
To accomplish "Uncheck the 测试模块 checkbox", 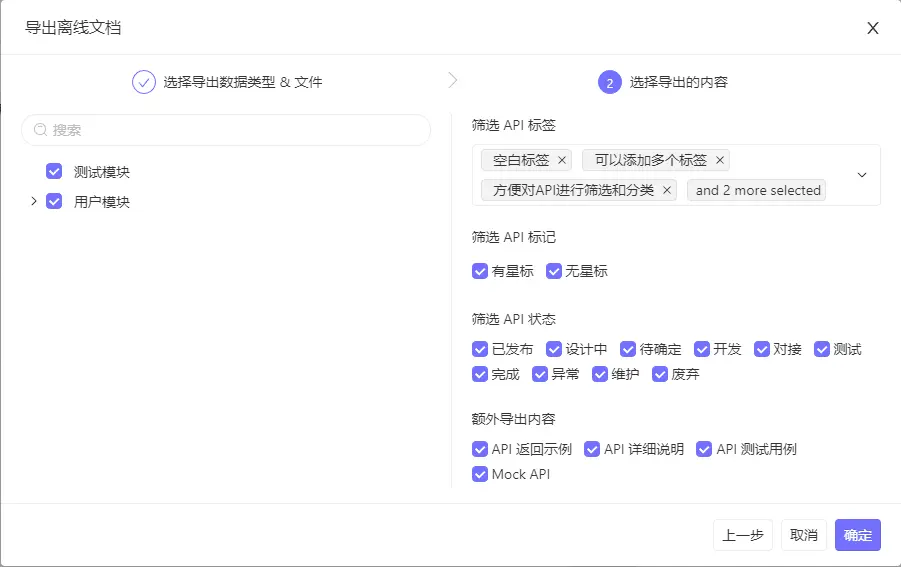I will tap(54, 171).
